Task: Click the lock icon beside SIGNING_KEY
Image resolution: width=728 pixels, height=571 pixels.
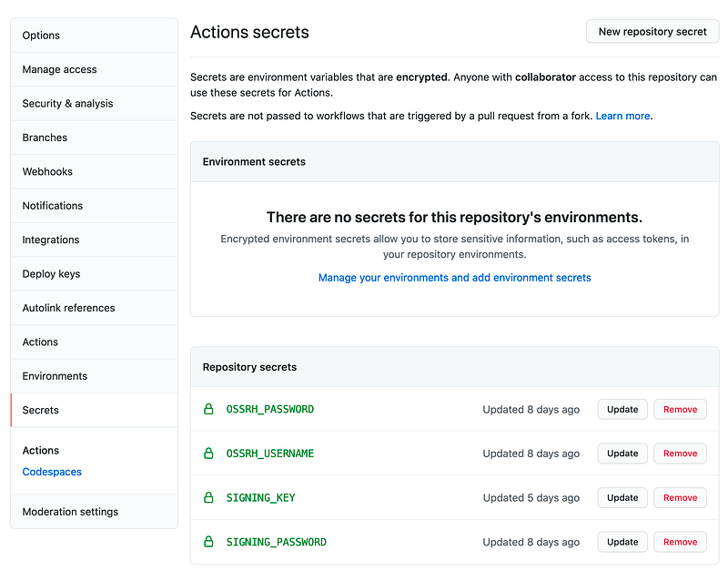Action: point(208,497)
